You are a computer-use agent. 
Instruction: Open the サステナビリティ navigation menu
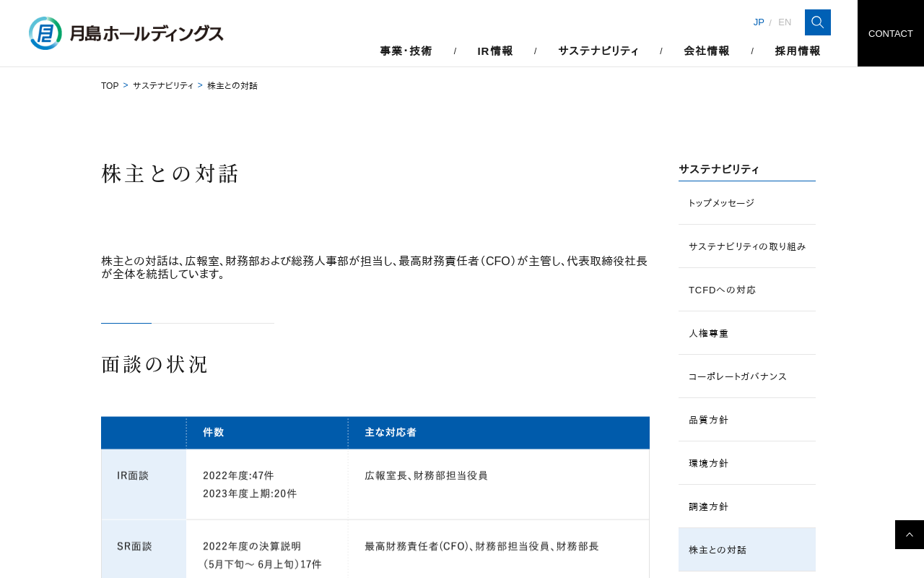598,51
